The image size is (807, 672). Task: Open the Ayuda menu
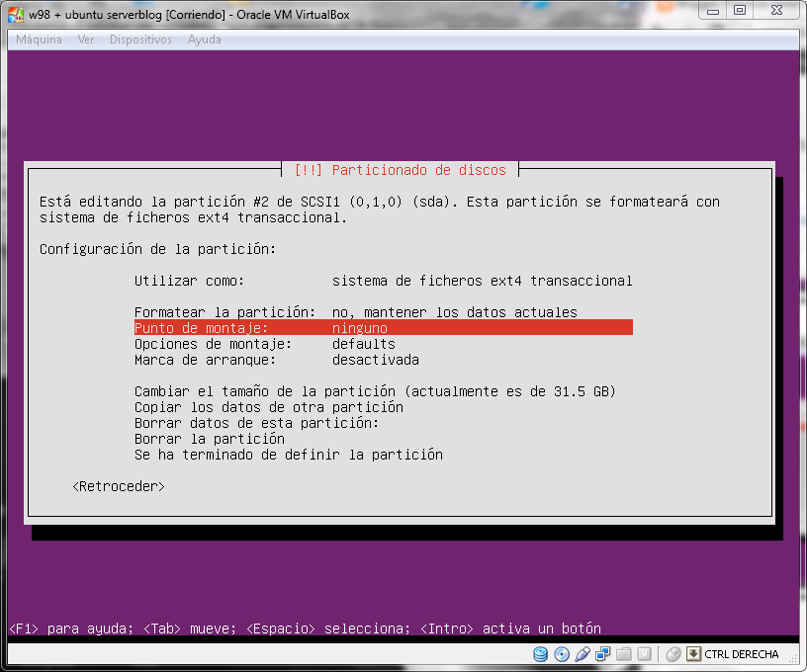point(205,40)
